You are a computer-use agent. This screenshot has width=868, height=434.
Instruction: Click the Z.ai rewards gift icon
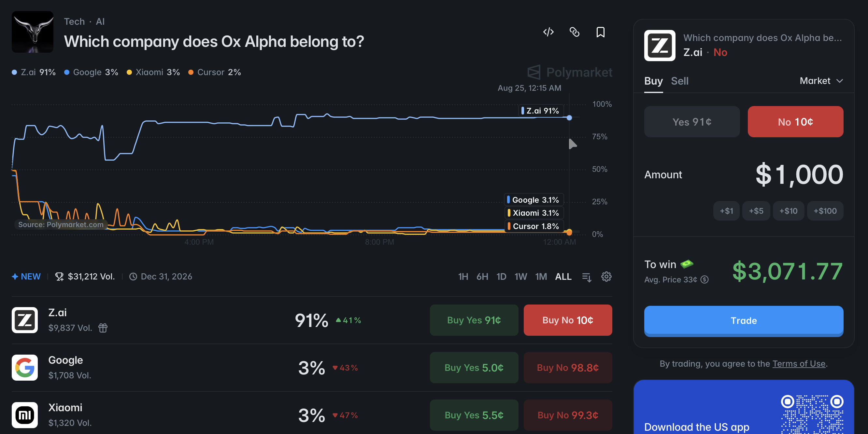click(103, 328)
